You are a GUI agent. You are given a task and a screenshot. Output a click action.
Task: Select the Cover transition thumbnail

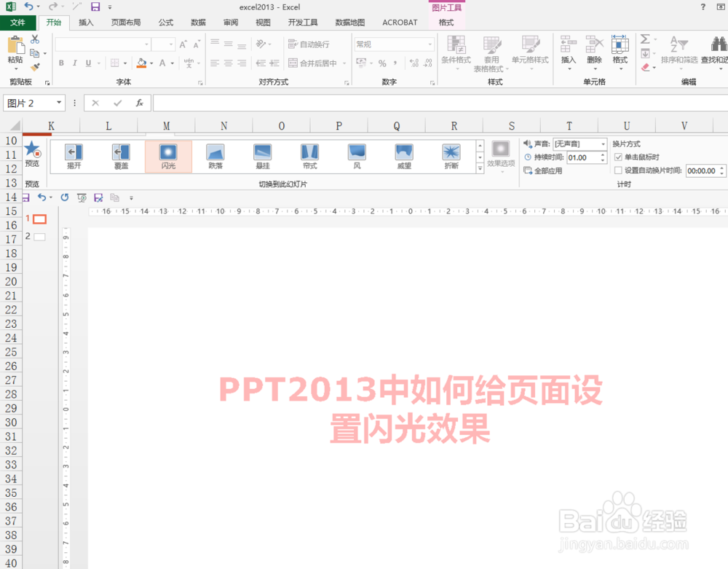[121, 157]
